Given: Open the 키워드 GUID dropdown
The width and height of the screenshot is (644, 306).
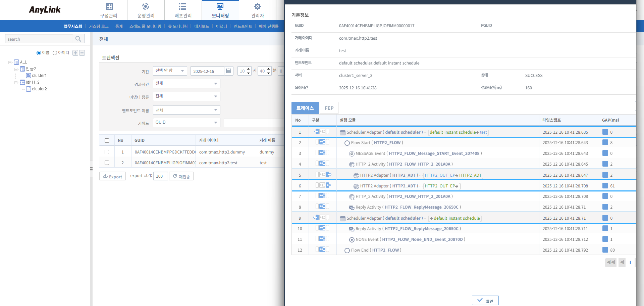Looking at the screenshot, I should [186, 123].
